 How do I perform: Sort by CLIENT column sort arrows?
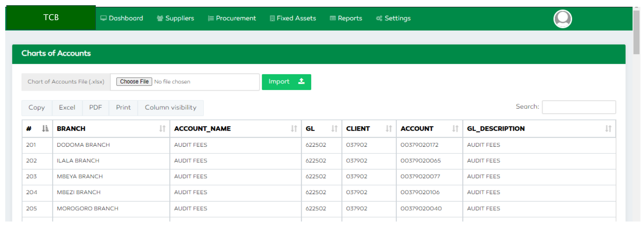tap(389, 129)
